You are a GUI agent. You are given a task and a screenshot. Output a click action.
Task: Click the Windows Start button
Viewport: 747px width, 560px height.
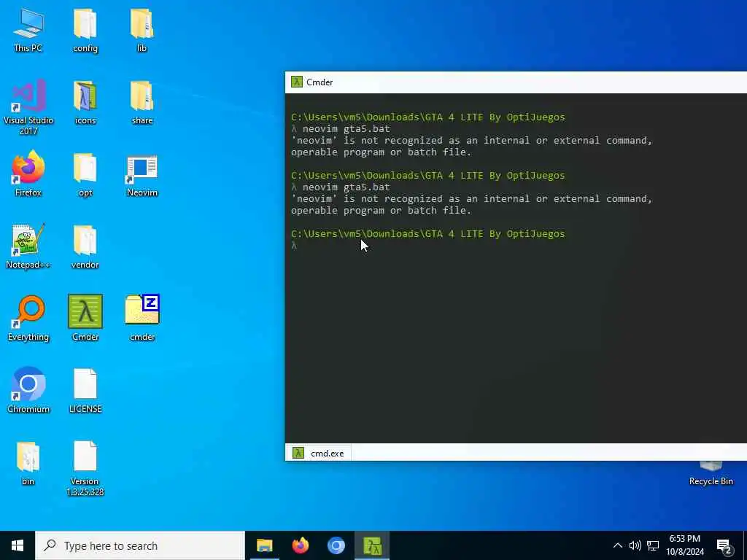[18, 545]
